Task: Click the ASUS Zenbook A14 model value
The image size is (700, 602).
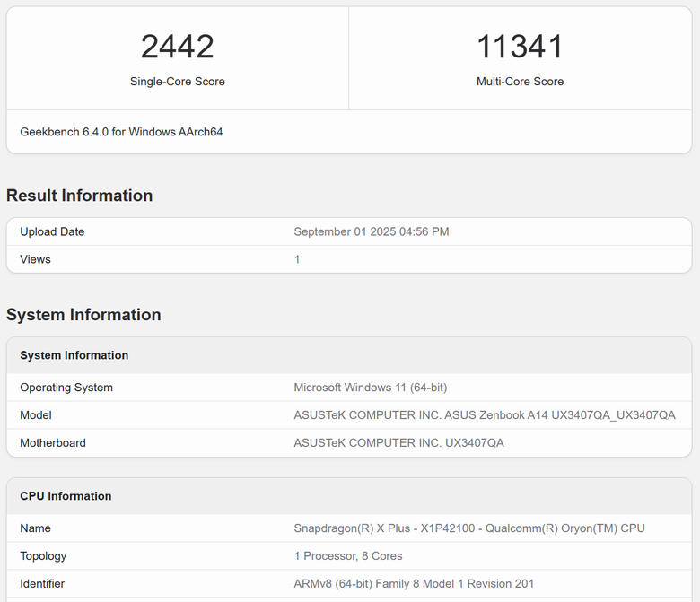Action: [x=485, y=415]
